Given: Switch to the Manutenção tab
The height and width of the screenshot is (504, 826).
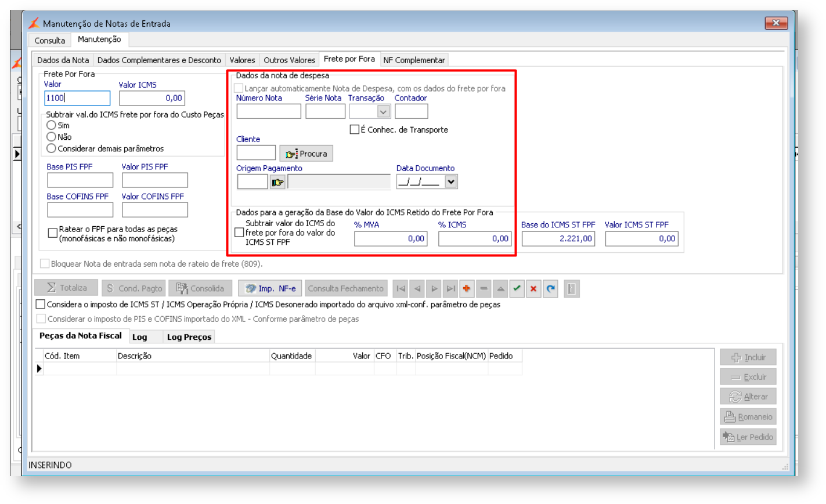Looking at the screenshot, I should pos(99,39).
